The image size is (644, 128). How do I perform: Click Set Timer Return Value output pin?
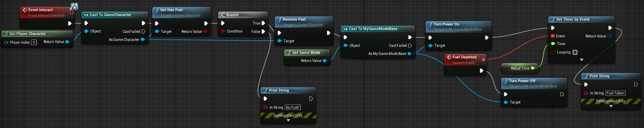(x=609, y=36)
